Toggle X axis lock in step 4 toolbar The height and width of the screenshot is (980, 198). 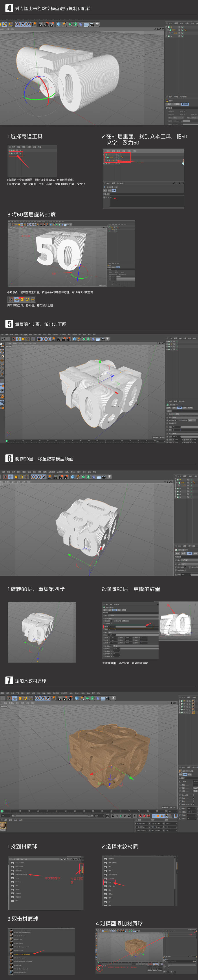tap(18, 24)
